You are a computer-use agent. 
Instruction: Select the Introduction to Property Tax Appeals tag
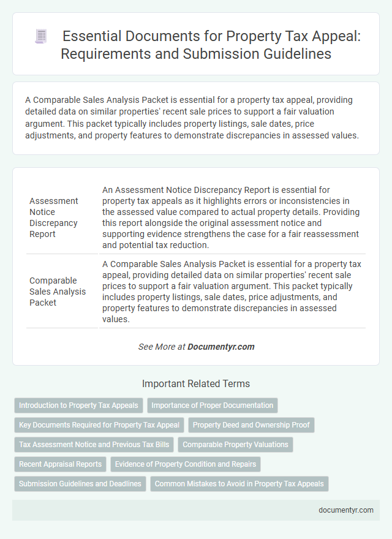(79, 405)
